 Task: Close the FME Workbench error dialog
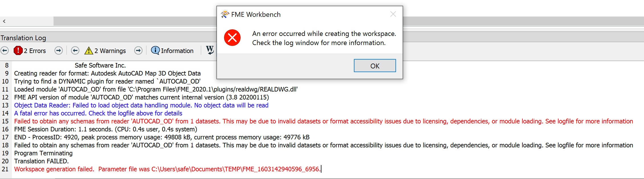(x=393, y=14)
